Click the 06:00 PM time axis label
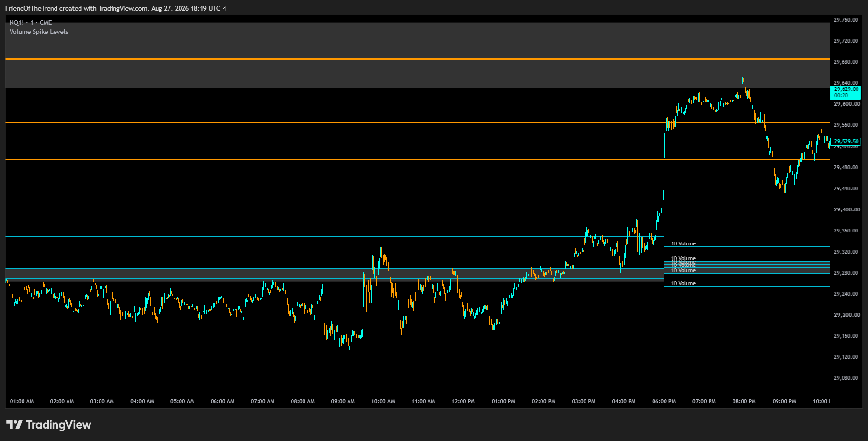This screenshot has width=868, height=441. coord(664,401)
